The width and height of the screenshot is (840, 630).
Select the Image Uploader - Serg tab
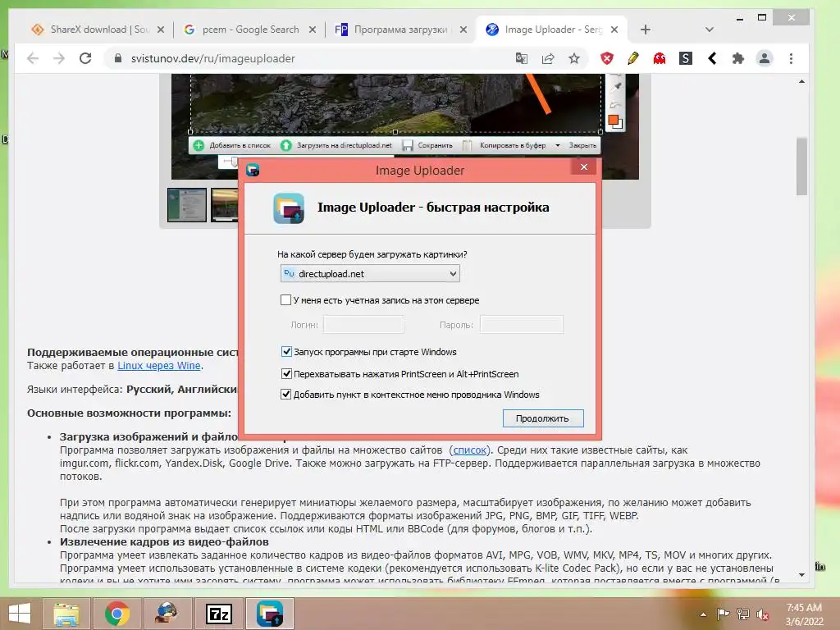pyautogui.click(x=552, y=30)
